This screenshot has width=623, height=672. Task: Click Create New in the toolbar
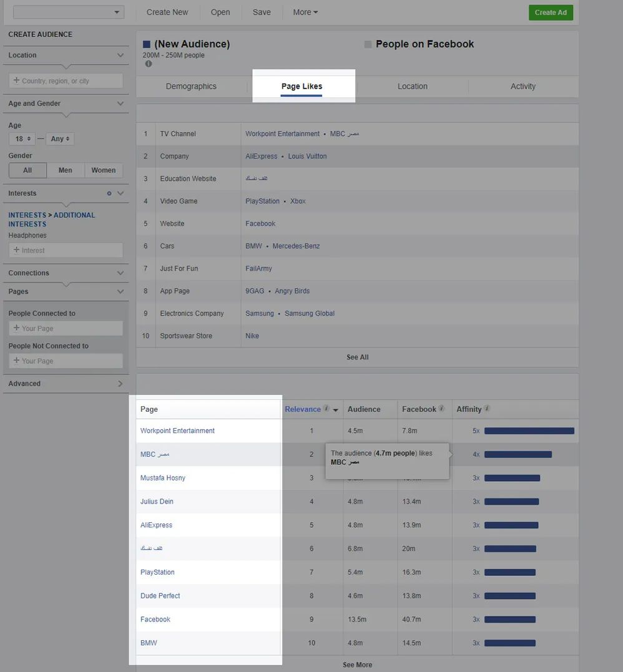(167, 12)
